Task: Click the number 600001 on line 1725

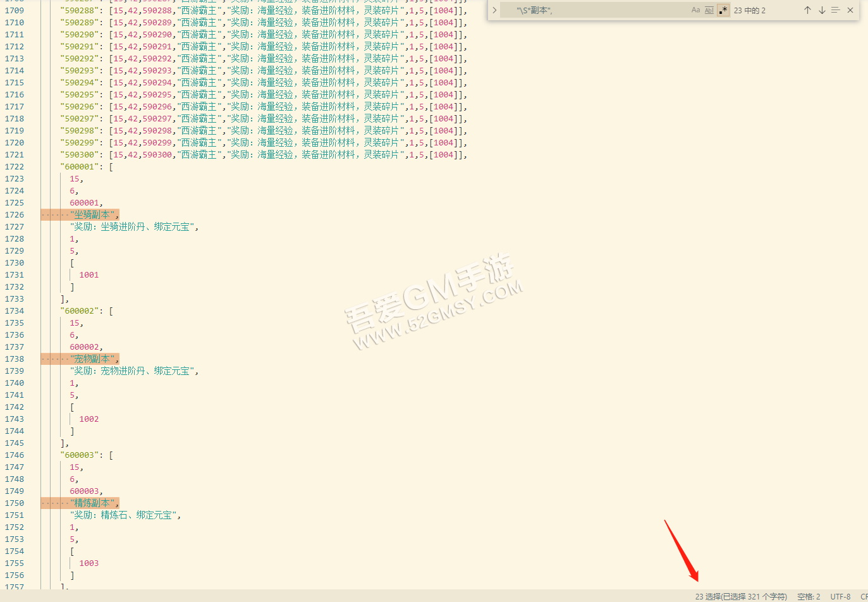Action: tap(84, 203)
